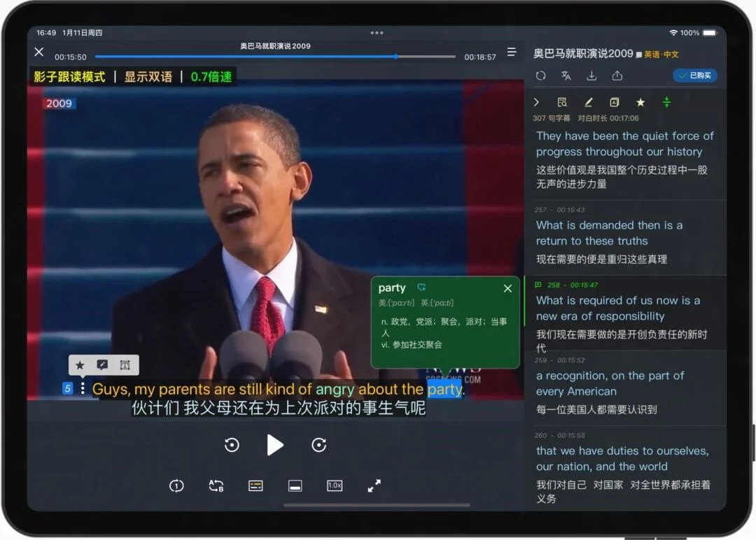The width and height of the screenshot is (756, 540).
Task: Toggle subtitle mask bar icon
Action: point(295,485)
